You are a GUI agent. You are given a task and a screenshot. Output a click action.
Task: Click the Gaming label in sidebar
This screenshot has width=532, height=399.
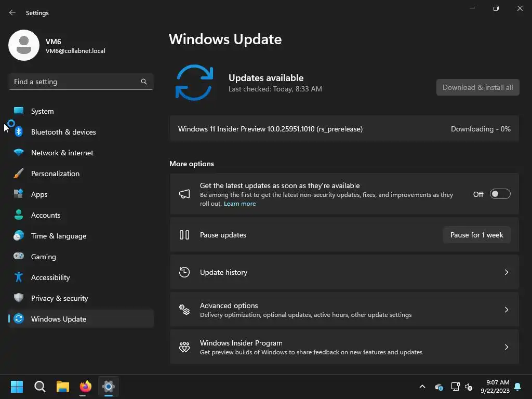44,257
